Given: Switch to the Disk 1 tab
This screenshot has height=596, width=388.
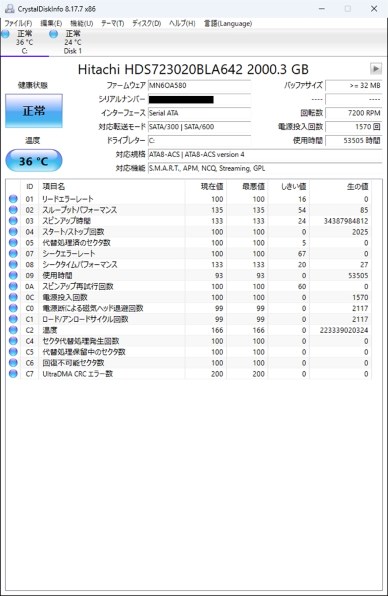Looking at the screenshot, I should 73,42.
